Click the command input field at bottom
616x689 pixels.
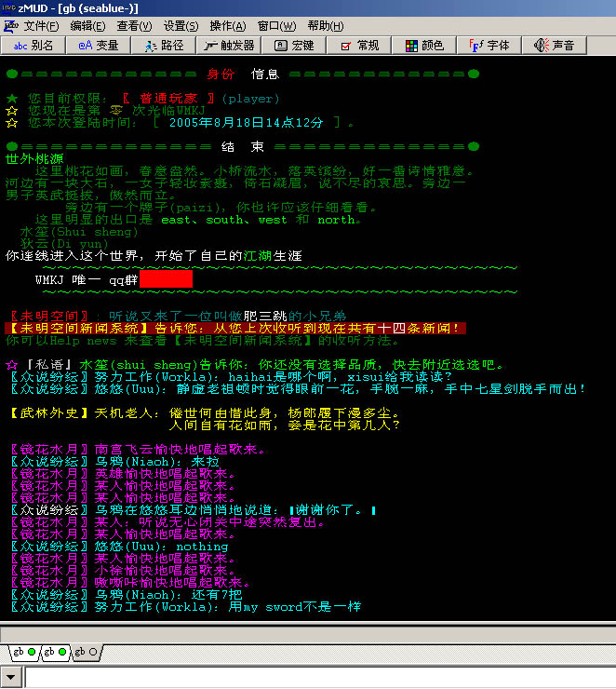click(316, 677)
